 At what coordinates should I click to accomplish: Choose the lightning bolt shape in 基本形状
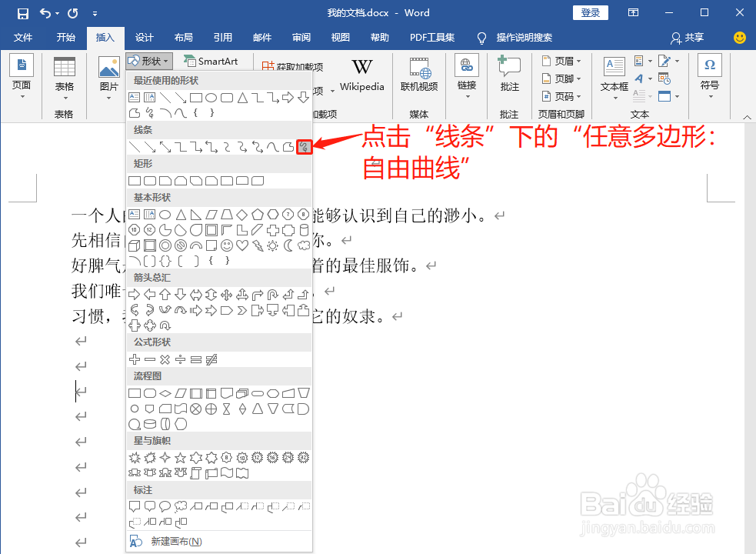click(258, 245)
